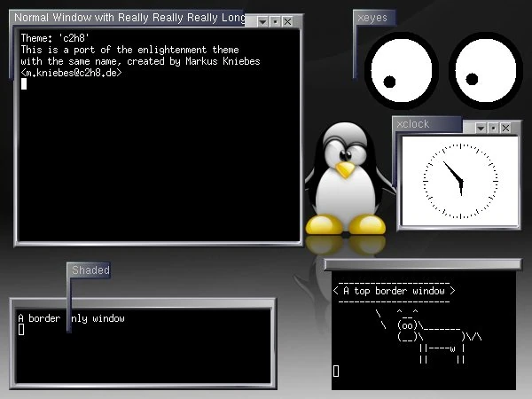
Task: Click the 'A top border window' text
Action: pyautogui.click(x=394, y=291)
